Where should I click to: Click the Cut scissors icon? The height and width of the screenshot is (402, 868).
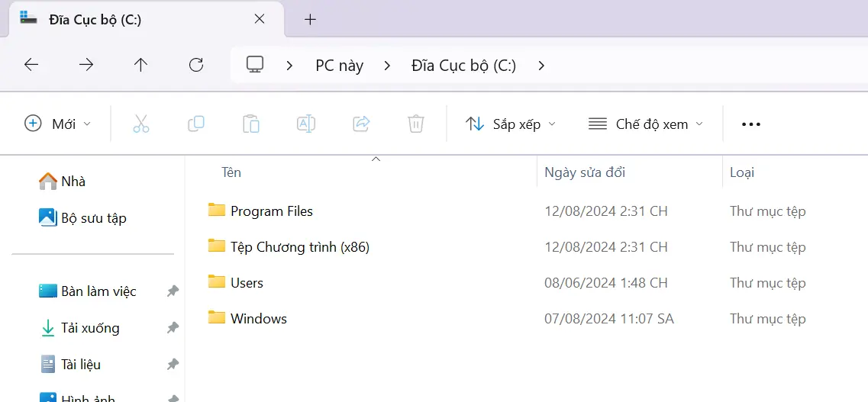coord(141,124)
